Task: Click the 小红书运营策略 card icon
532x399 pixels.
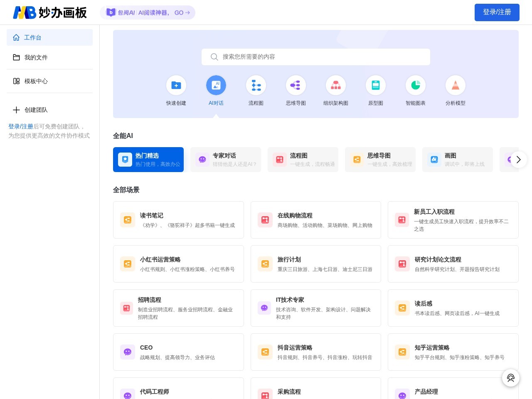Action: [x=128, y=264]
